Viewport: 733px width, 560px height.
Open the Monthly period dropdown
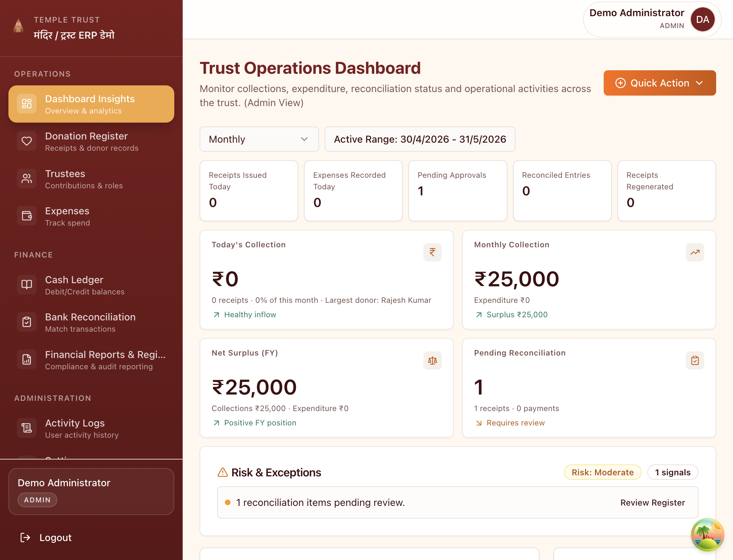click(x=259, y=139)
